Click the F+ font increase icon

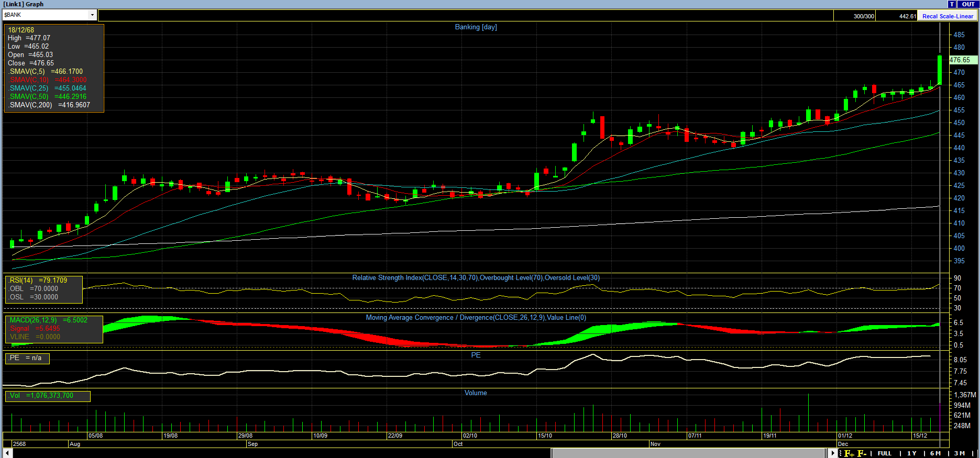(849, 453)
